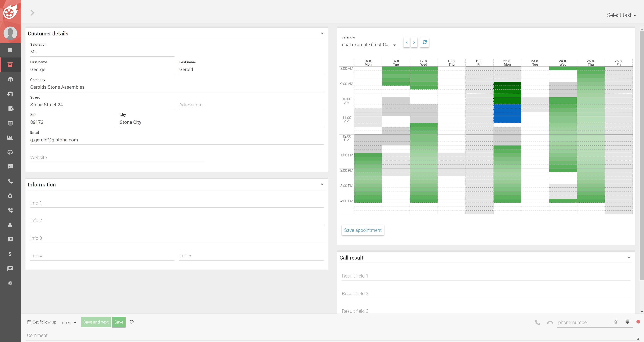Open the dashboard grid icon in sidebar

(x=10, y=50)
